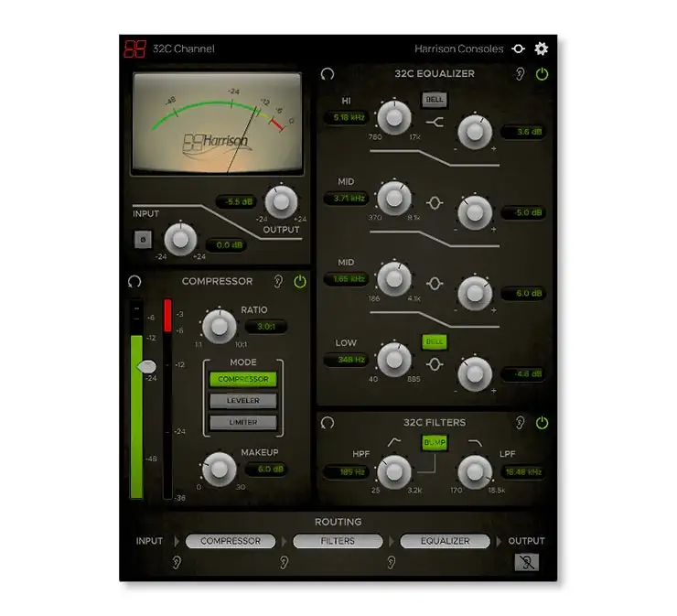Toggle the BUMP filter button
The width and height of the screenshot is (677, 616).
click(x=435, y=442)
